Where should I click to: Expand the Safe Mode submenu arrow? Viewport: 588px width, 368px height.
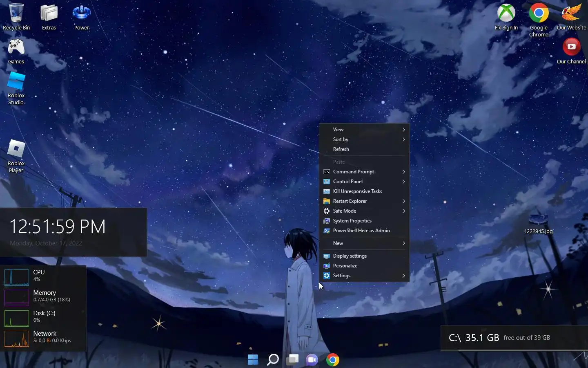[404, 211]
